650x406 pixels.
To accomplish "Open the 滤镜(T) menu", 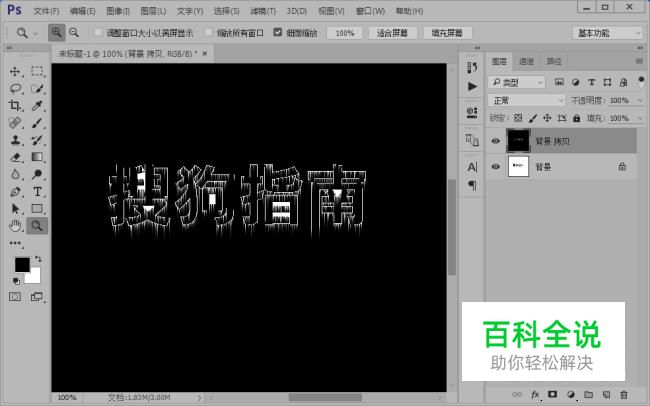I will pyautogui.click(x=263, y=11).
